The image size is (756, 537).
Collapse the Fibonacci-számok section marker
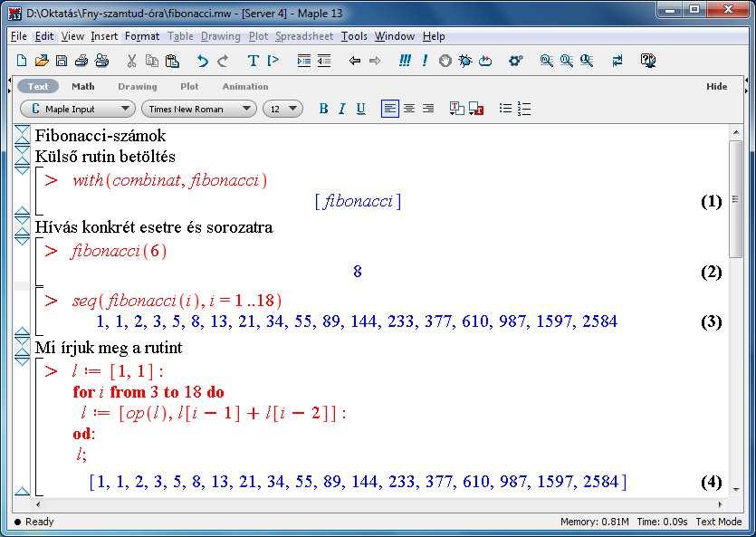click(x=22, y=135)
